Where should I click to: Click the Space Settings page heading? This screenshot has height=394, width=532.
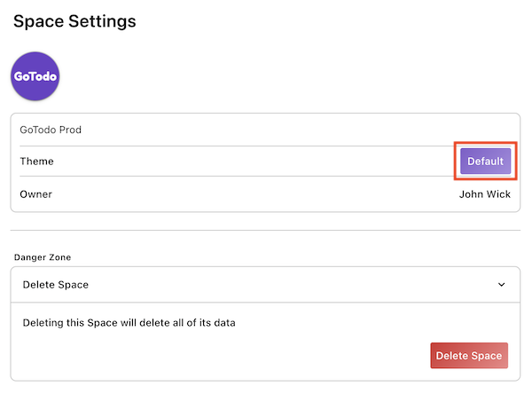click(74, 20)
